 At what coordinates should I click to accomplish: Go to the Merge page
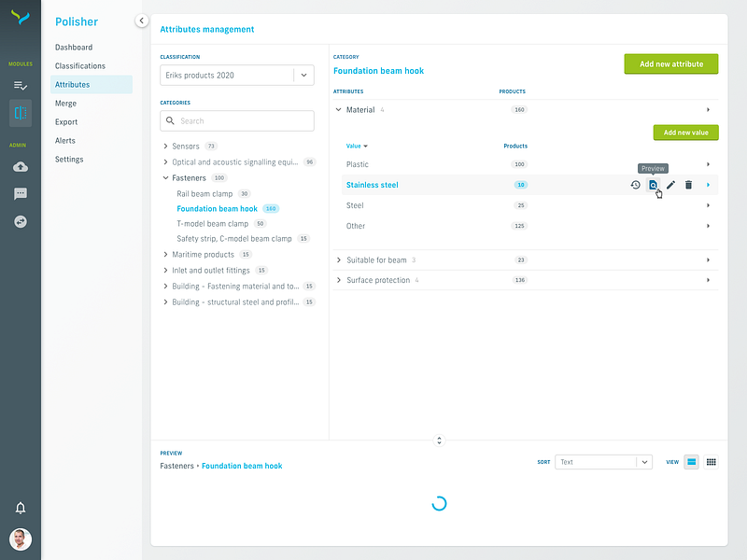[65, 104]
